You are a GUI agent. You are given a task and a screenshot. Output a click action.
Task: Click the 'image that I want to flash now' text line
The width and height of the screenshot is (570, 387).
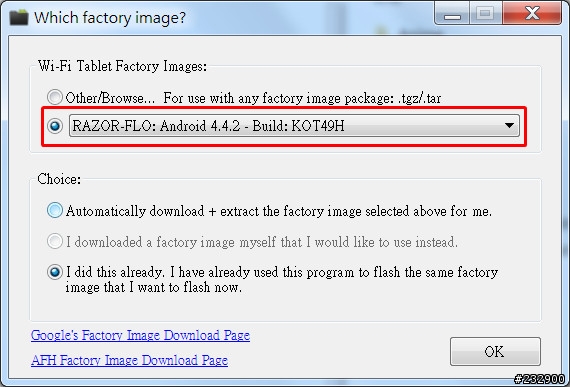click(x=153, y=287)
